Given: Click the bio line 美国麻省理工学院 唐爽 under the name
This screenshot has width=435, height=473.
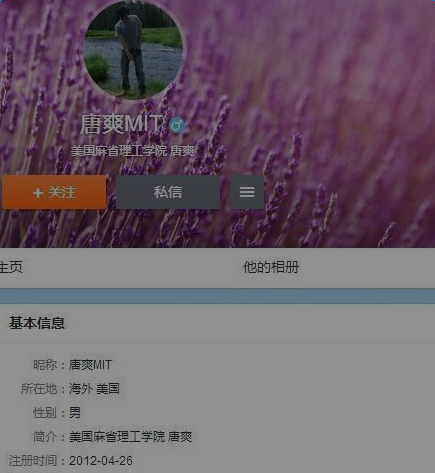Looking at the screenshot, I should click(x=133, y=151).
